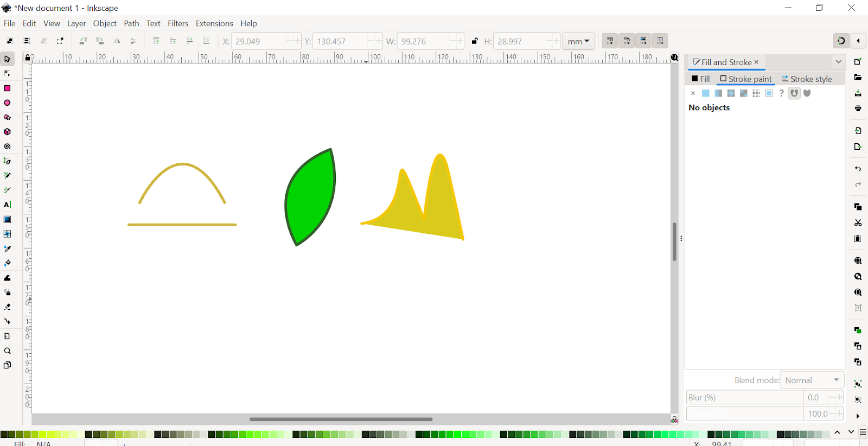Click the Save document icon
The height and width of the screenshot is (446, 868).
point(858,93)
